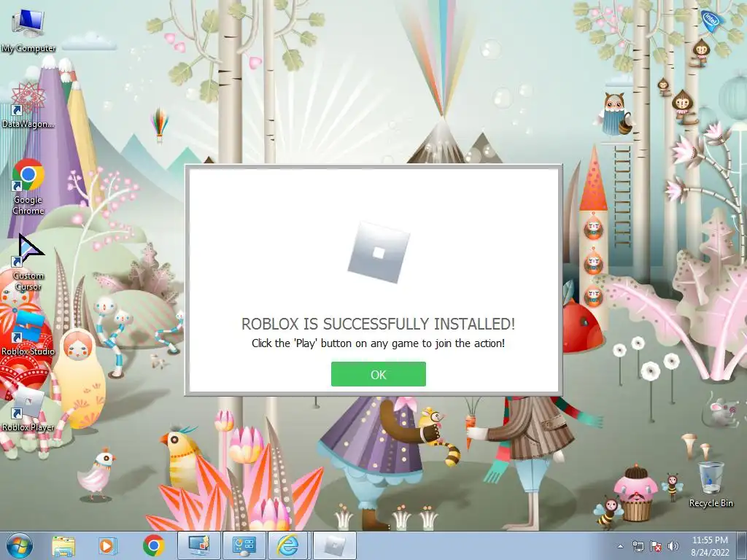Select the DataWagon desktop shortcut
747x560 pixels.
click(28, 105)
